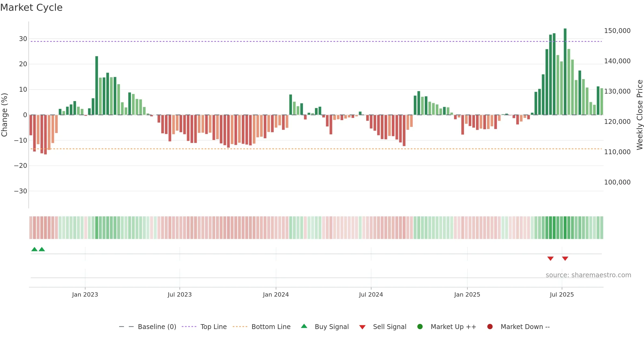This screenshot has width=644, height=362.
Task: Click the purple dotted top threshold line
Action: tap(316, 41)
